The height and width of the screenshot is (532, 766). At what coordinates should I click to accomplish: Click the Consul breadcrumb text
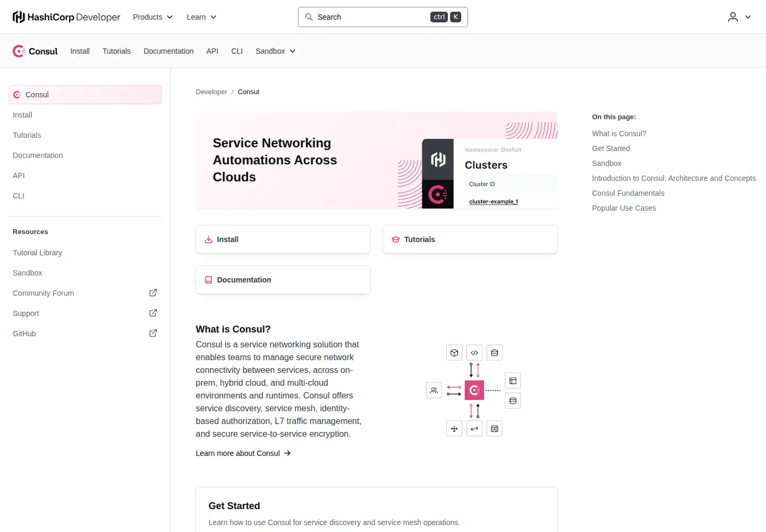click(x=248, y=92)
